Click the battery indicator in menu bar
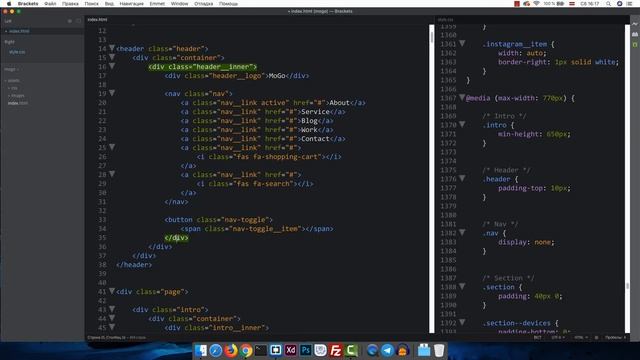Screen dimensions: 640x360 [554, 4]
